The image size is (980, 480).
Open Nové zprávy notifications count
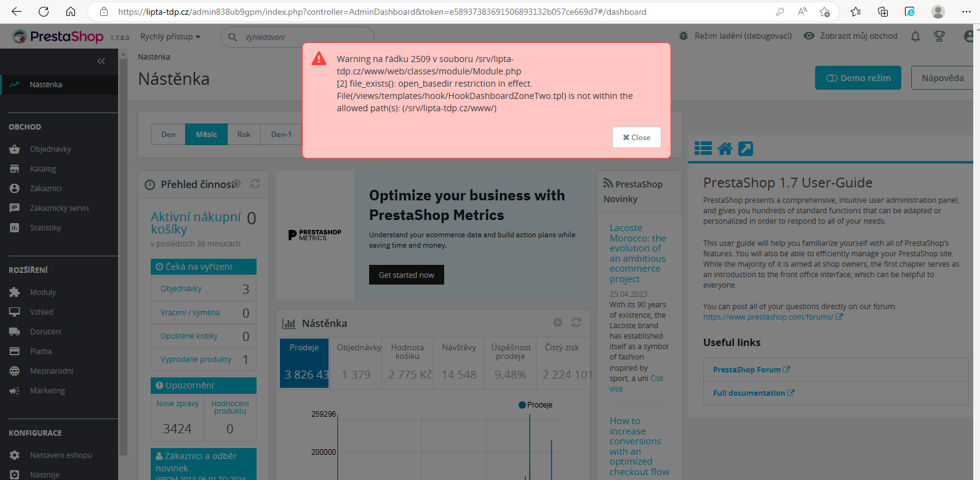(x=177, y=418)
